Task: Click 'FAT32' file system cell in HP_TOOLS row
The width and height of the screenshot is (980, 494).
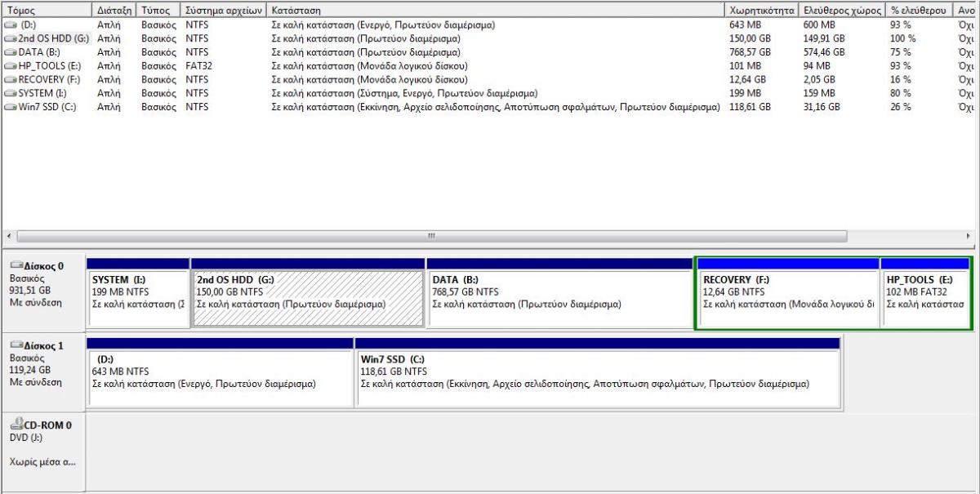Action: point(198,66)
